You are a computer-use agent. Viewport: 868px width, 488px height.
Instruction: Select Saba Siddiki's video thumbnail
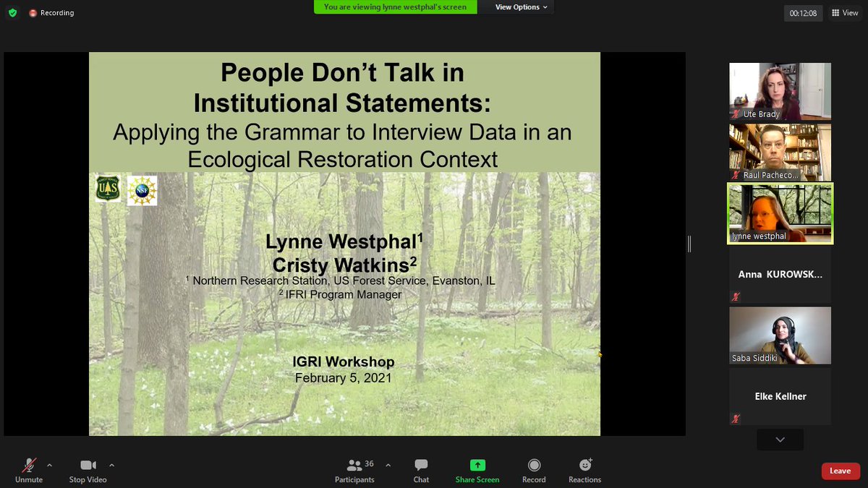pos(780,335)
